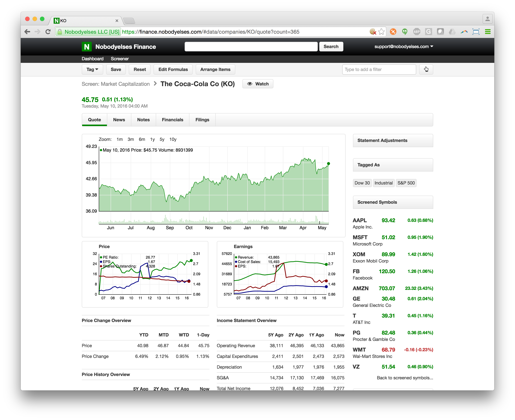
Task: Open the Tag dropdown
Action: 92,70
